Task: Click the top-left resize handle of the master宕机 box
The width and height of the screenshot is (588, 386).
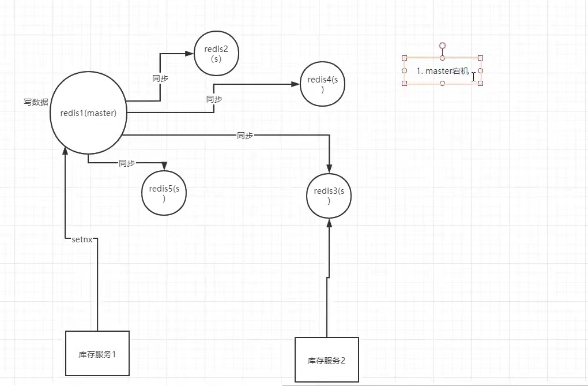Action: (404, 58)
